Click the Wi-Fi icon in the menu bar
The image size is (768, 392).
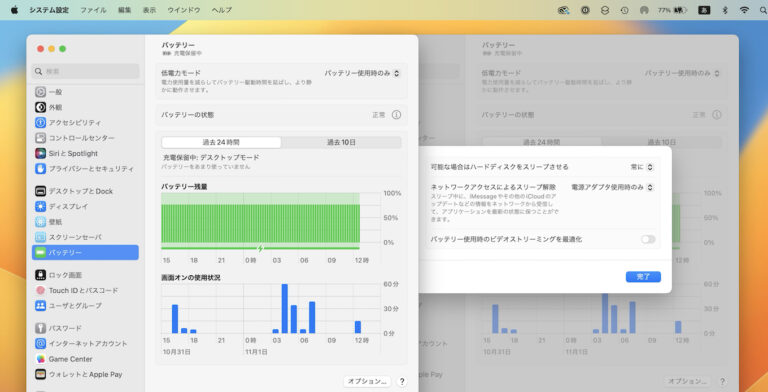tap(744, 10)
